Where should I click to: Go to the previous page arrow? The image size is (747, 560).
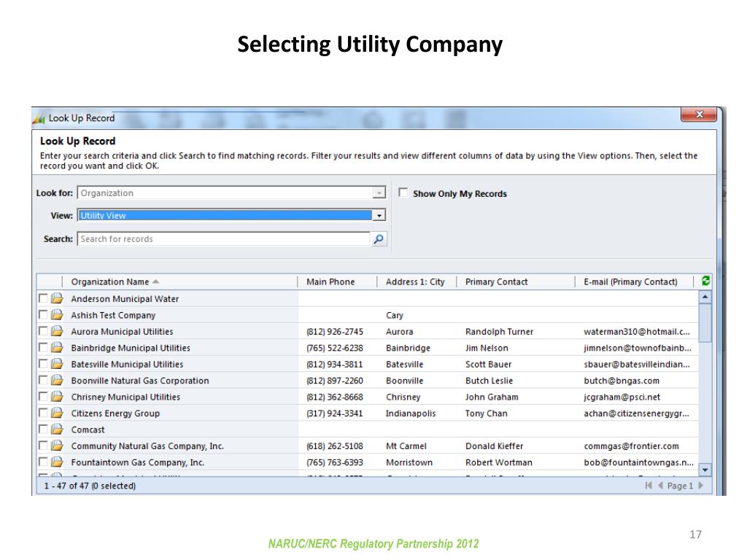[x=660, y=485]
